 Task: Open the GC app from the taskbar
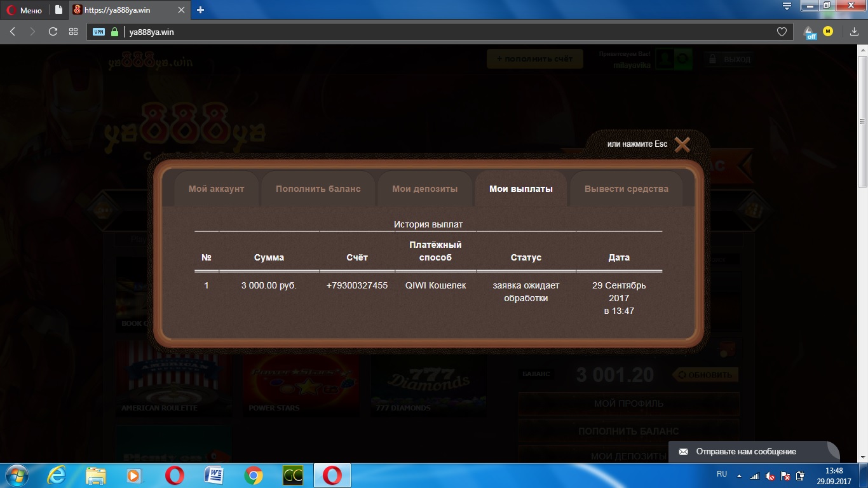click(x=293, y=475)
